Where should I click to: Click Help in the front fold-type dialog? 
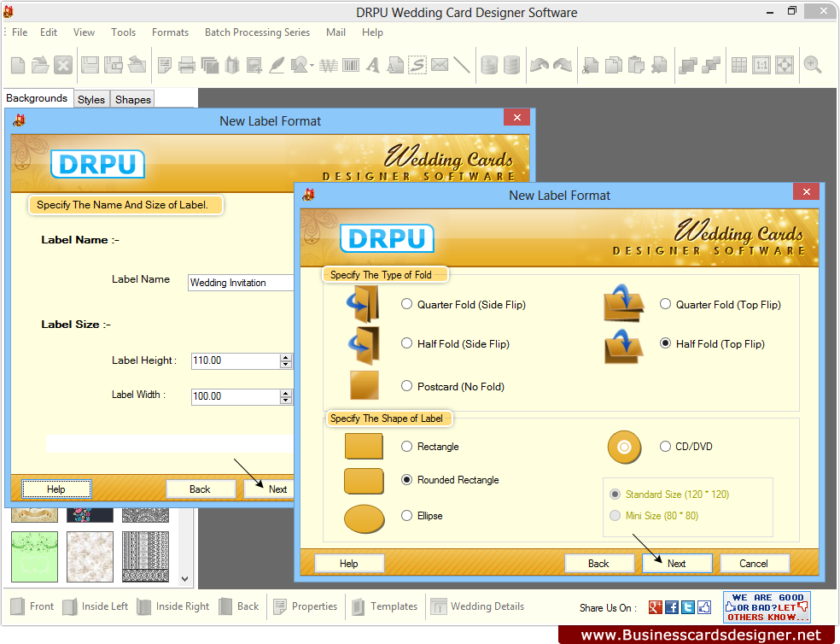[x=349, y=563]
